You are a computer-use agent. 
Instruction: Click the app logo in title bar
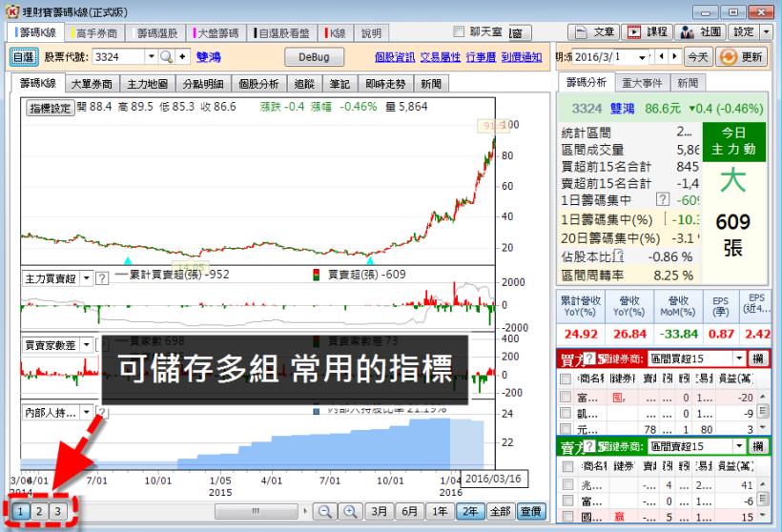pos(12,11)
